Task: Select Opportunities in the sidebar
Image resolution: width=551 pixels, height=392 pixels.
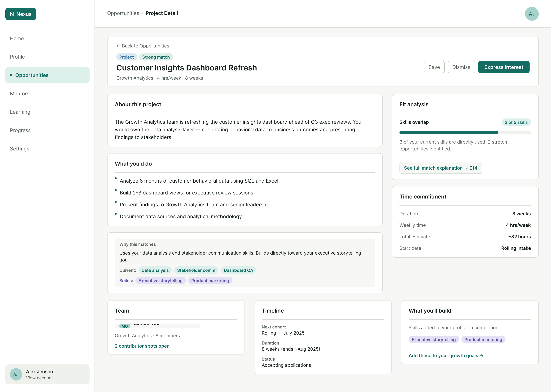Action: coord(47,75)
